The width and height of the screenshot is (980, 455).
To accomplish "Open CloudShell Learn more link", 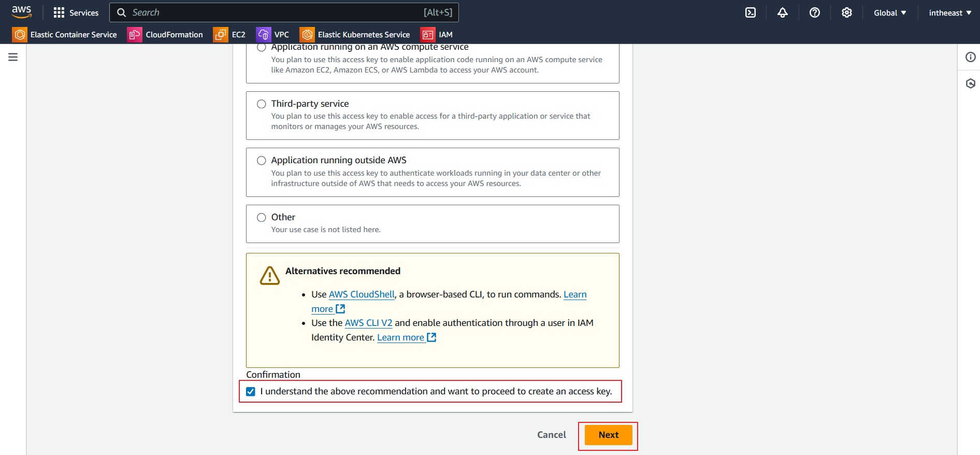I will pyautogui.click(x=575, y=294).
